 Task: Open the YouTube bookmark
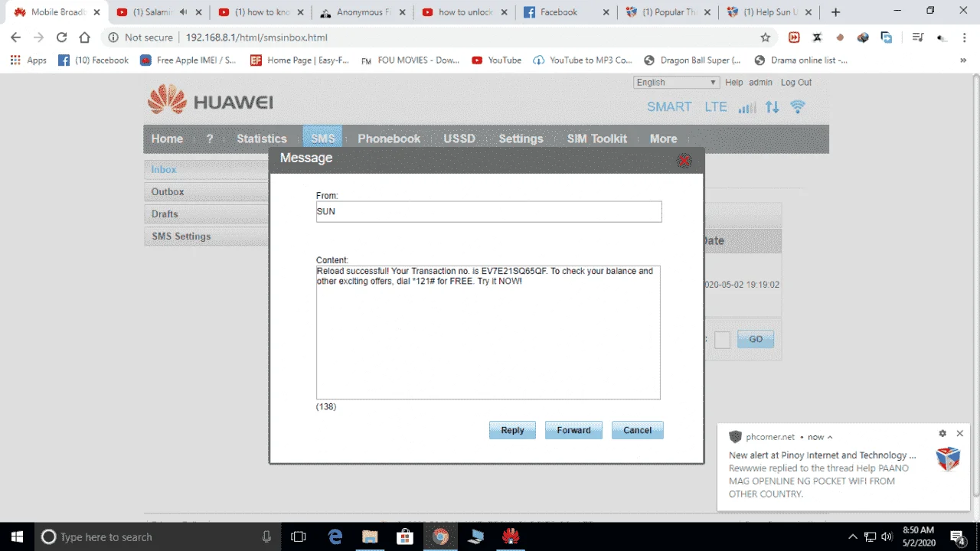tap(496, 60)
